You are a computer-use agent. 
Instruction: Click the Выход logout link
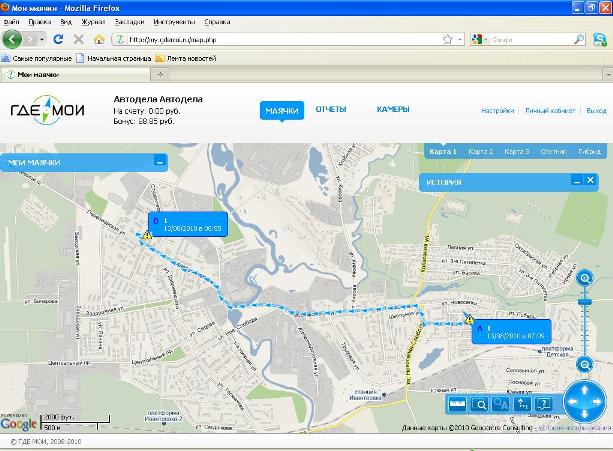596,111
